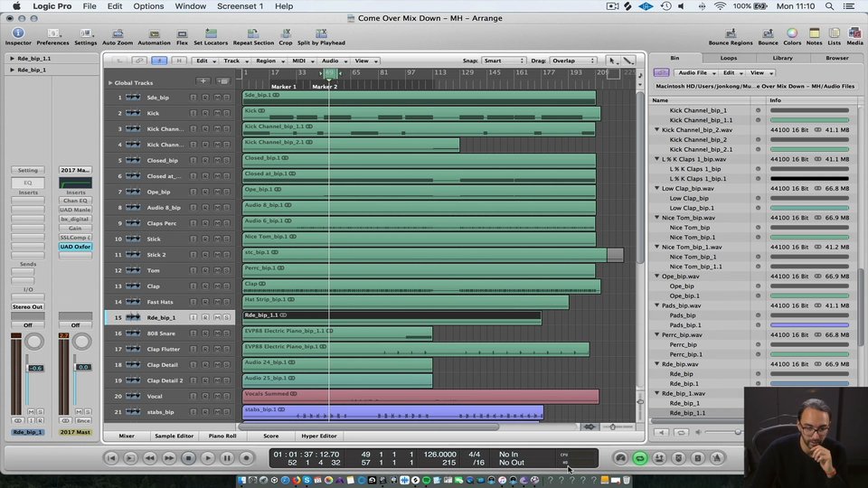Click the Bounce Regions icon
The width and height of the screenshot is (868, 488).
(x=731, y=33)
